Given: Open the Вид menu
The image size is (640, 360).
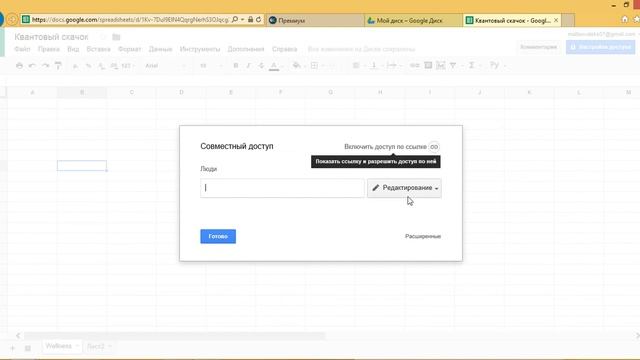Looking at the screenshot, I should click(73, 49).
